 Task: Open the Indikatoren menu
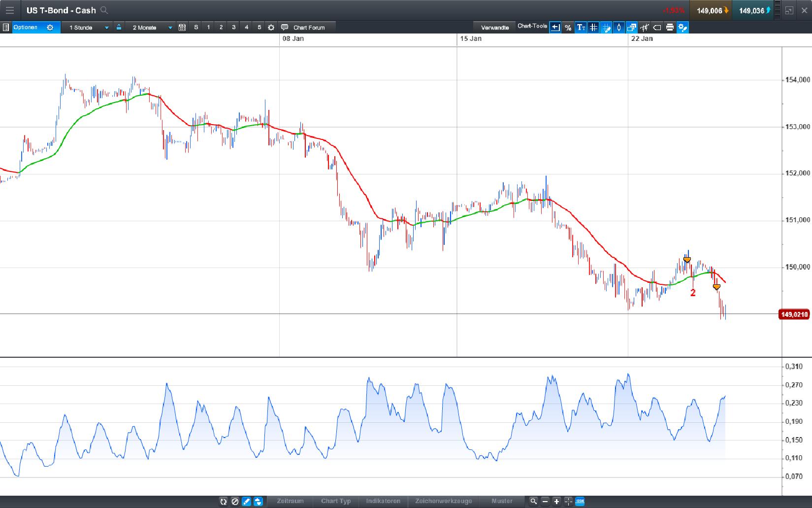pos(383,501)
